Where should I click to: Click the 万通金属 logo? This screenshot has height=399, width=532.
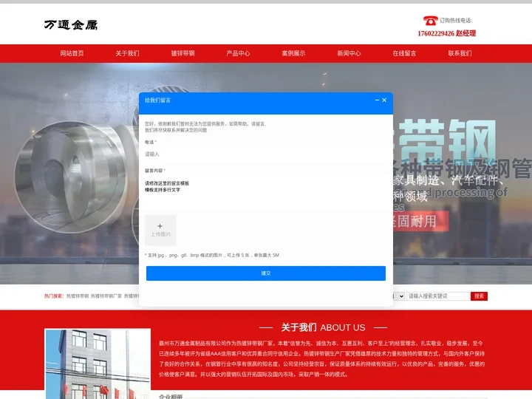click(x=71, y=25)
